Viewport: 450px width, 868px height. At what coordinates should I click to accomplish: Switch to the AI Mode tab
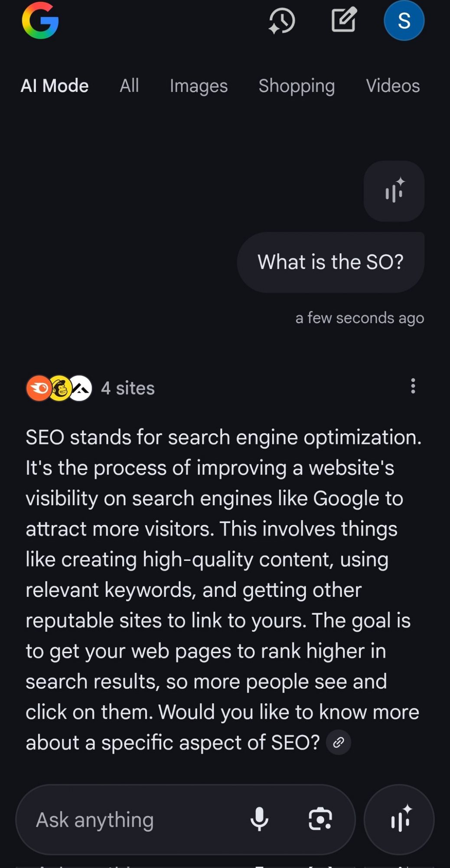pyautogui.click(x=55, y=86)
